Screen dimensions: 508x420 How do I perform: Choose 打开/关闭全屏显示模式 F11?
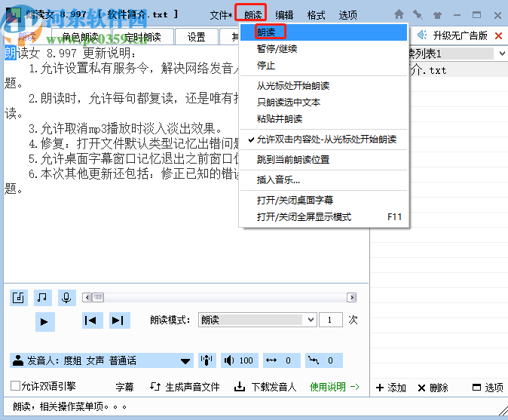point(324,217)
